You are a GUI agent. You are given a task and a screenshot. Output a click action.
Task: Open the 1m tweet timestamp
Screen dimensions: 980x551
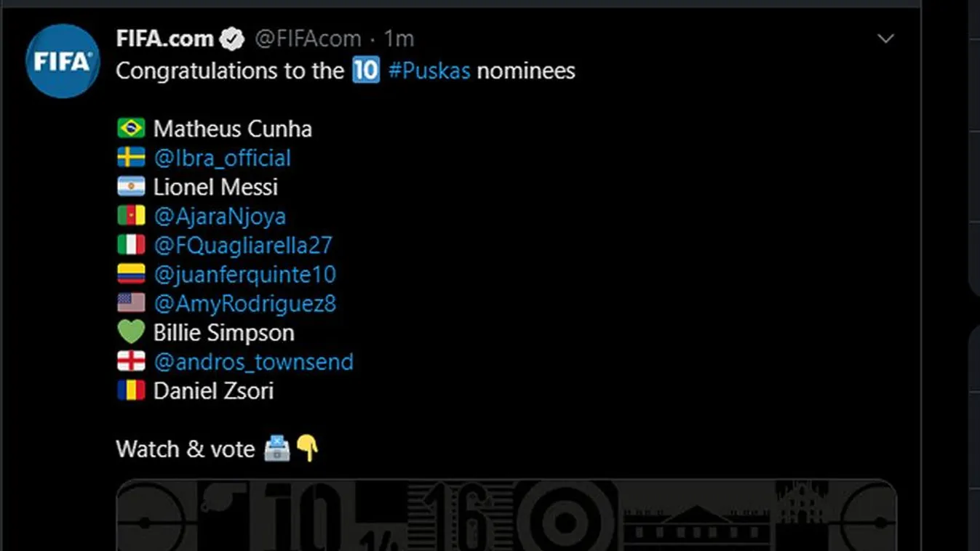[399, 39]
